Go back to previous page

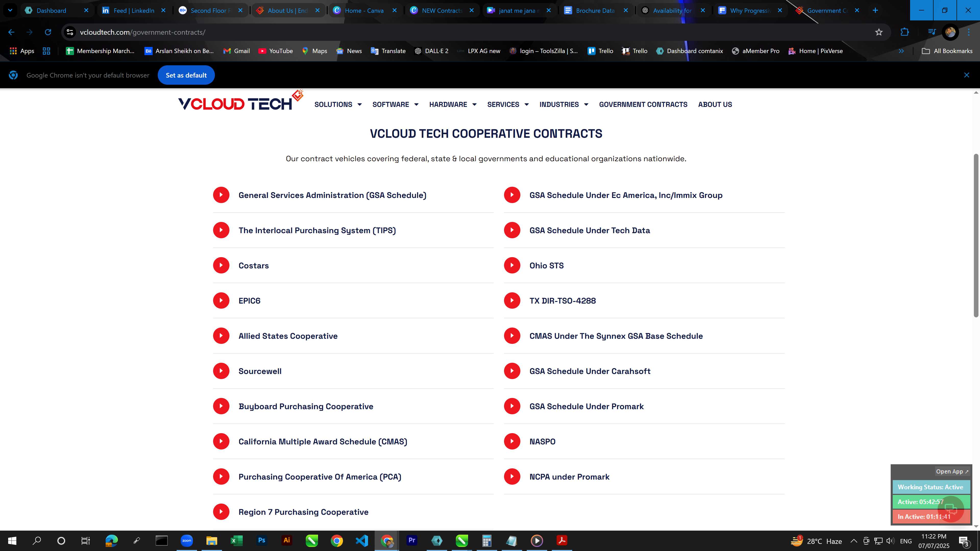[x=11, y=32]
